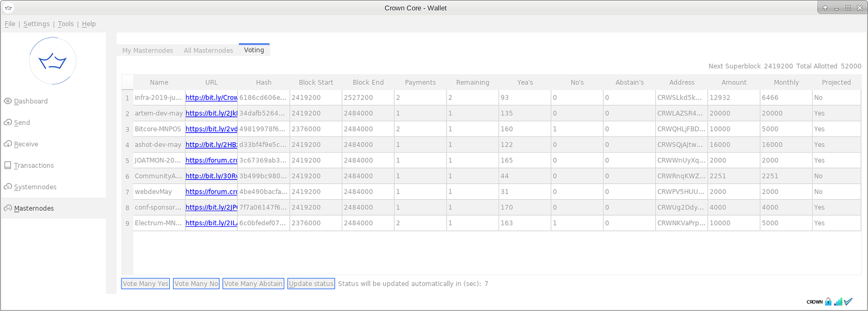Sort table by the Hash column header
Image resolution: width=868 pixels, height=311 pixels.
point(264,82)
